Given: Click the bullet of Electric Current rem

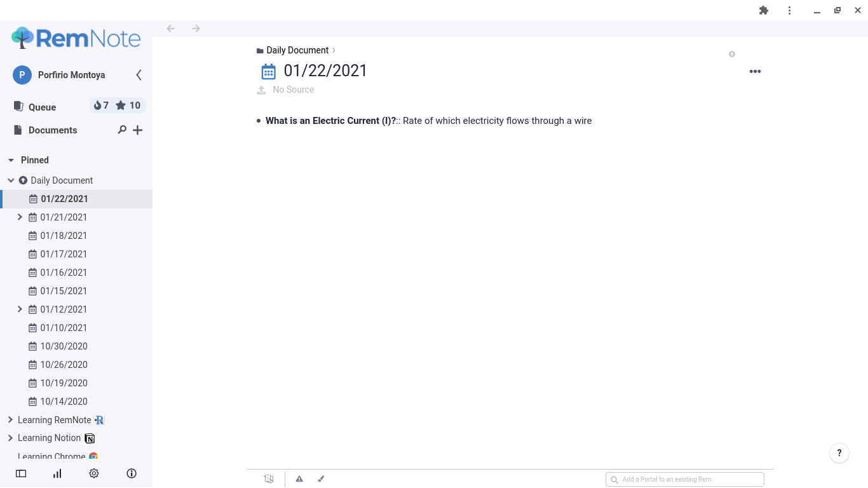Looking at the screenshot, I should 259,121.
